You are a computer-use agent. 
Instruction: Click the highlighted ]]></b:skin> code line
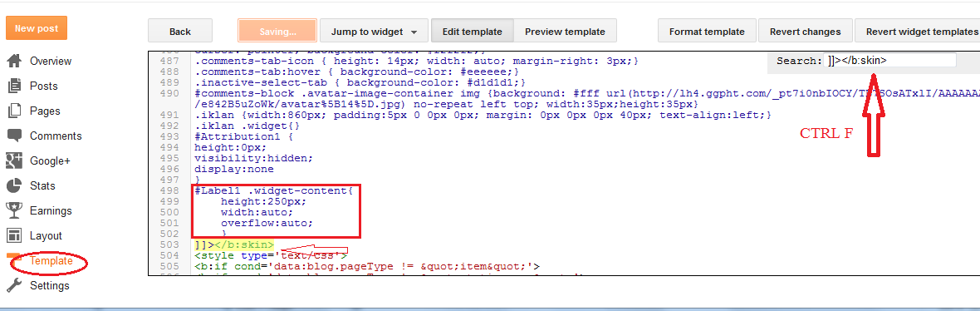234,244
